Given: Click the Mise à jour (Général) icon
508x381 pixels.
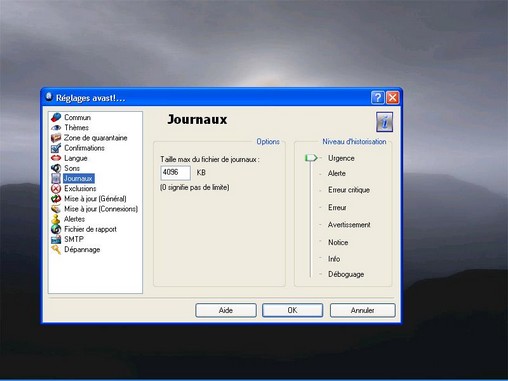Looking at the screenshot, I should 56,199.
